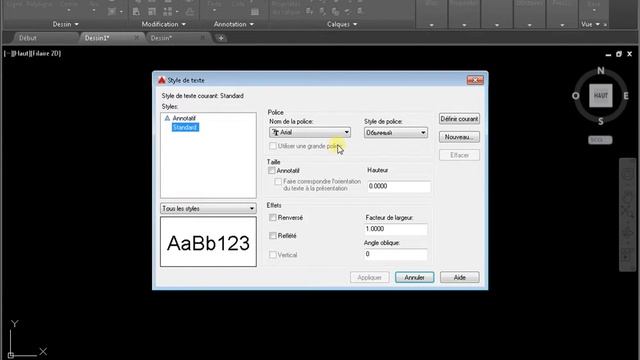Open the coordinate system dropdown below the ViewCube
The height and width of the screenshot is (360, 640).
(x=600, y=140)
